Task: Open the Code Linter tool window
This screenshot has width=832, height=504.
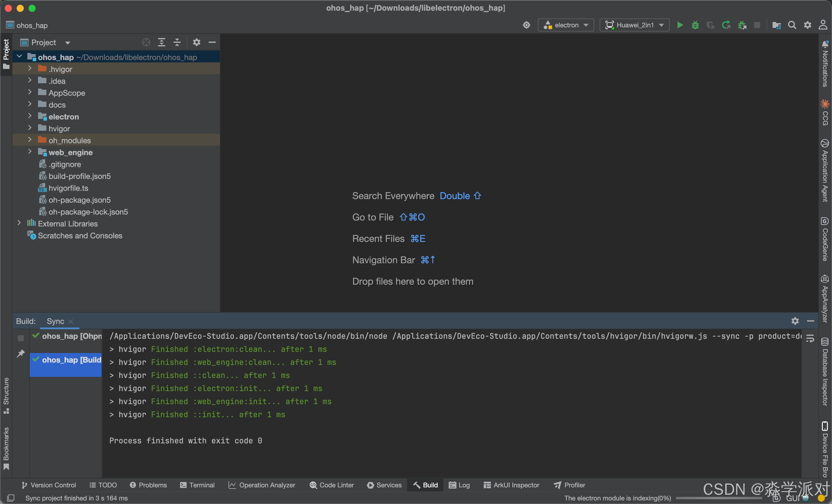Action: click(x=332, y=485)
